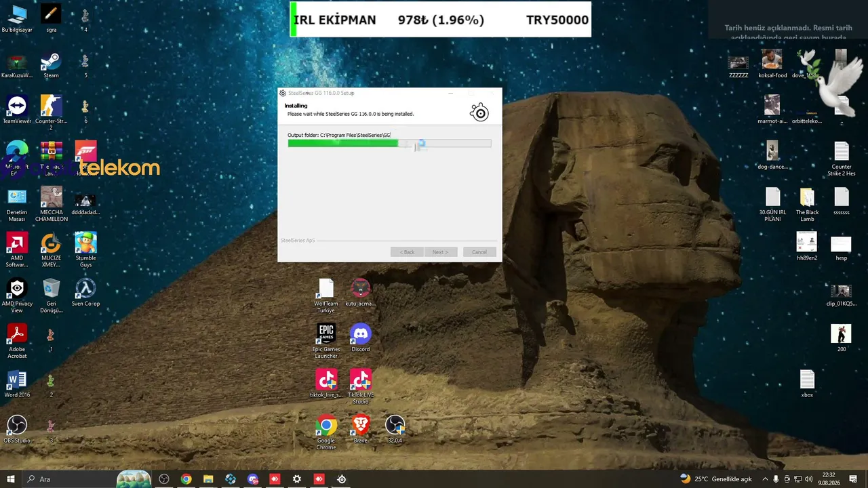Select the koksal-food desktop file
Image resolution: width=868 pixels, height=488 pixels.
772,65
